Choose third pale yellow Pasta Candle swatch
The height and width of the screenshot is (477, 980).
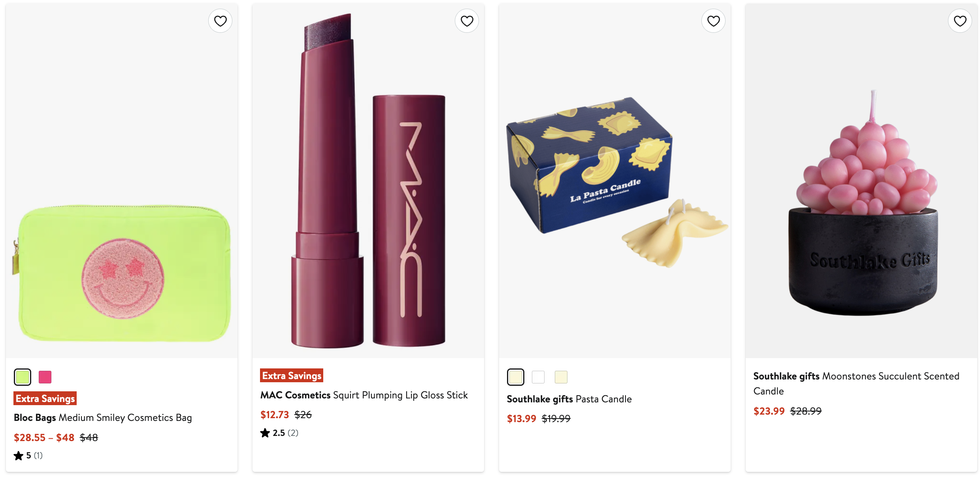pos(561,377)
